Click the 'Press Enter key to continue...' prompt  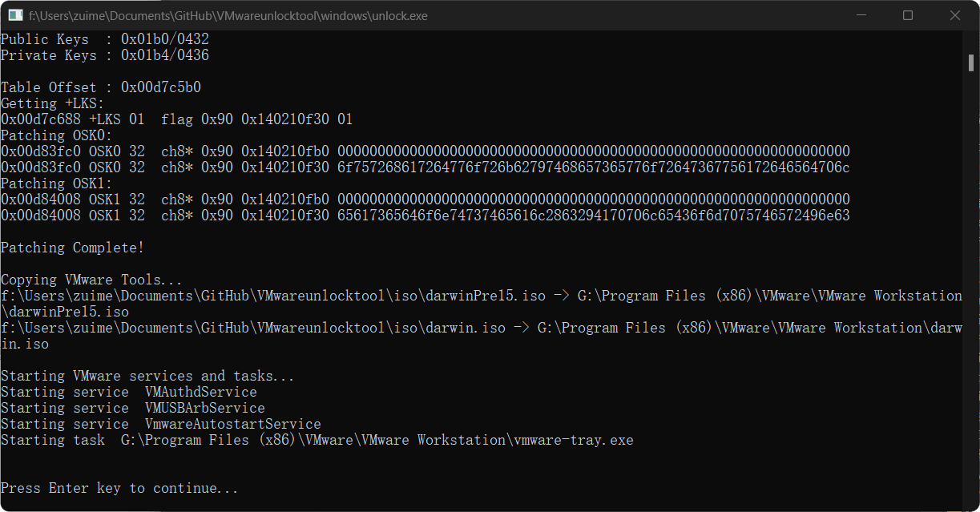(119, 487)
